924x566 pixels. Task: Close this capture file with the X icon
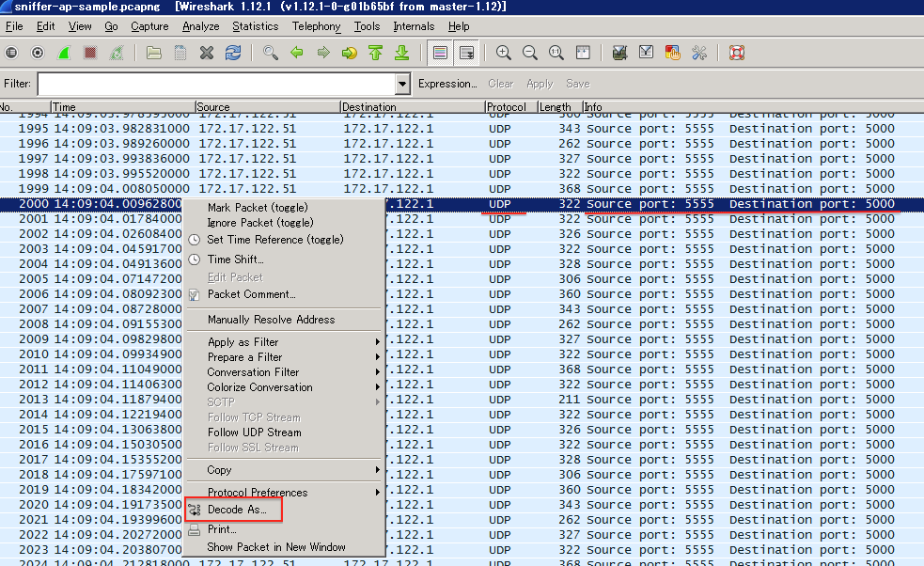(x=206, y=53)
